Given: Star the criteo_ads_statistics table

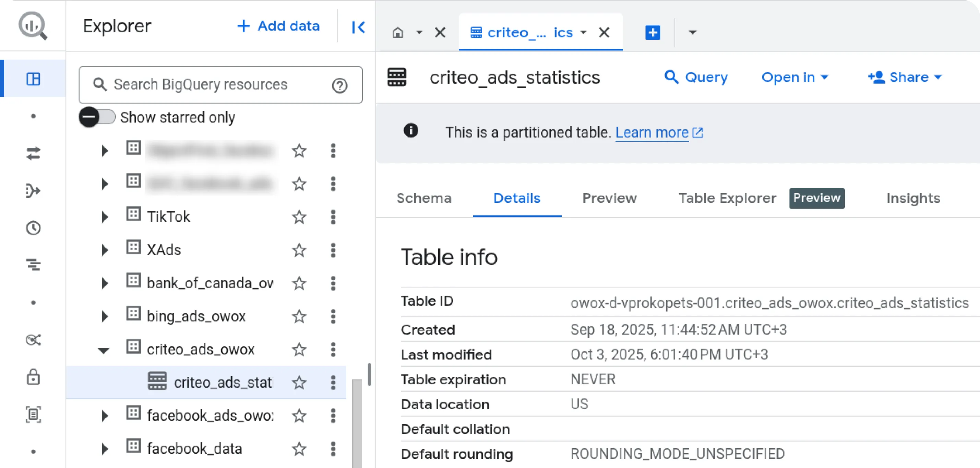Looking at the screenshot, I should (x=299, y=383).
